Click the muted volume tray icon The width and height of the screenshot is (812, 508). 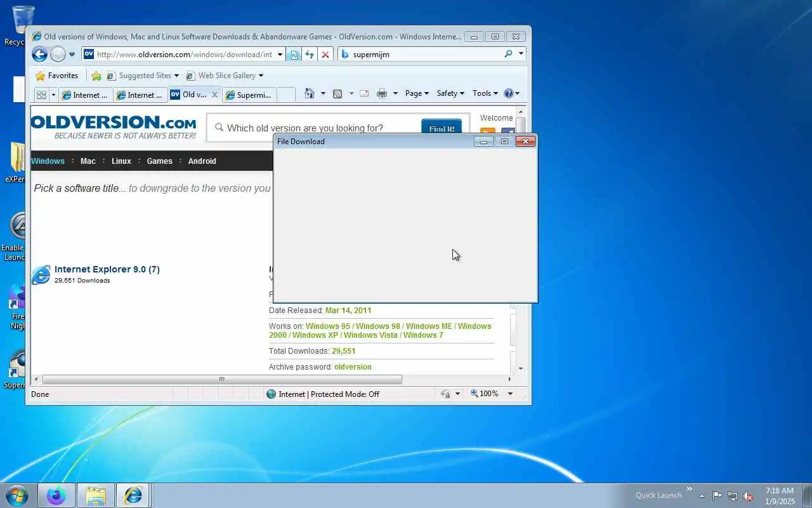(748, 496)
